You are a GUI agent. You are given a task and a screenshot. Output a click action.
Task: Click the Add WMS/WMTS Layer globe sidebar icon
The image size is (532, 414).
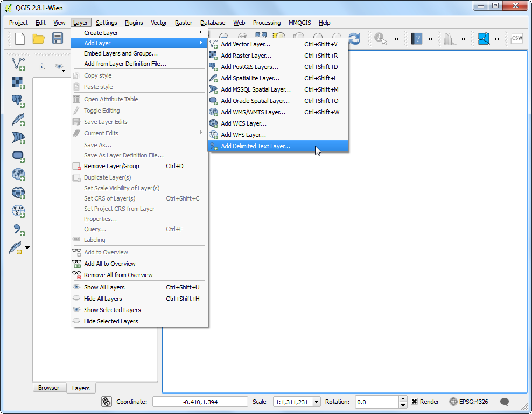click(x=18, y=175)
